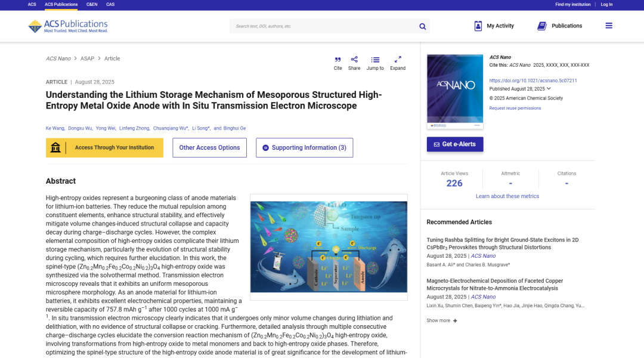Click Log In
This screenshot has width=644, height=358.
[606, 5]
